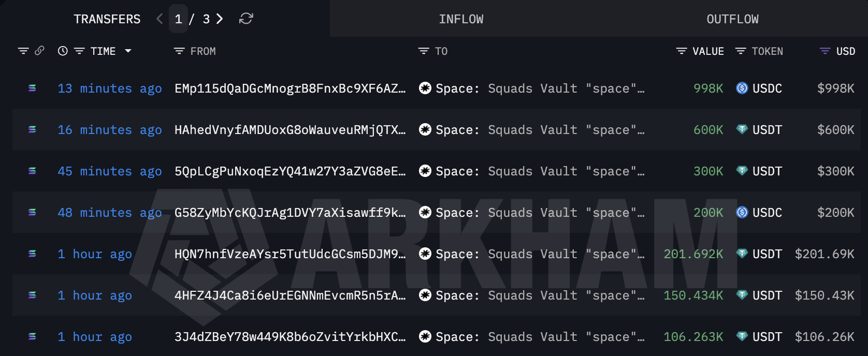Expand the TIME sort dropdown arrow
The image size is (868, 356).
[x=128, y=51]
